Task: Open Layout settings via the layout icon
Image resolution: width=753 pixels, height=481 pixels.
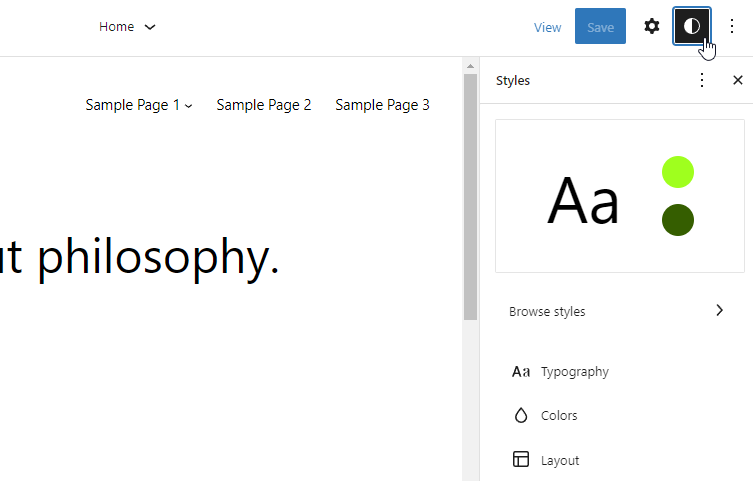Action: point(521,459)
